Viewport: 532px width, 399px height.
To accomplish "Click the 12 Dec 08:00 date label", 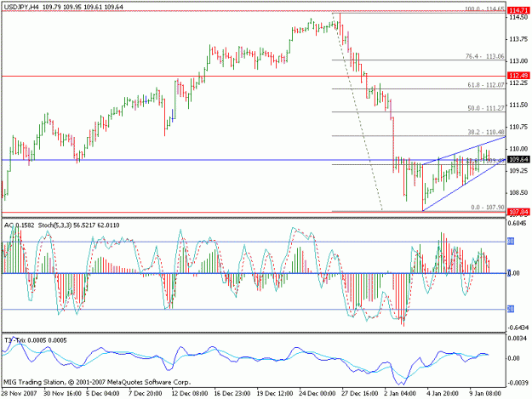I will (x=189, y=394).
